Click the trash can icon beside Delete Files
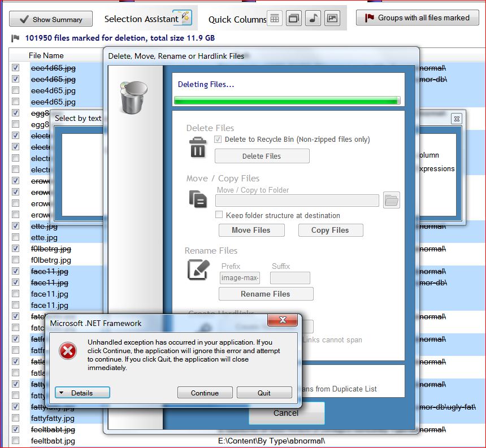486x448 pixels. (198, 149)
